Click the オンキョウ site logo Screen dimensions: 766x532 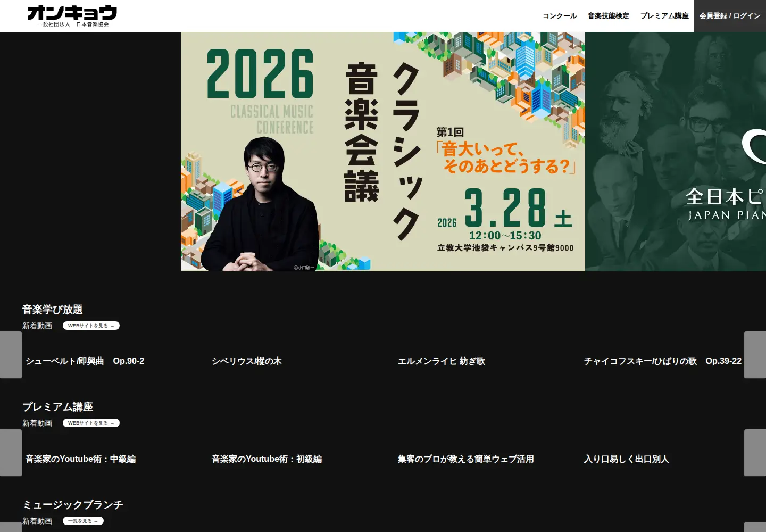point(72,16)
